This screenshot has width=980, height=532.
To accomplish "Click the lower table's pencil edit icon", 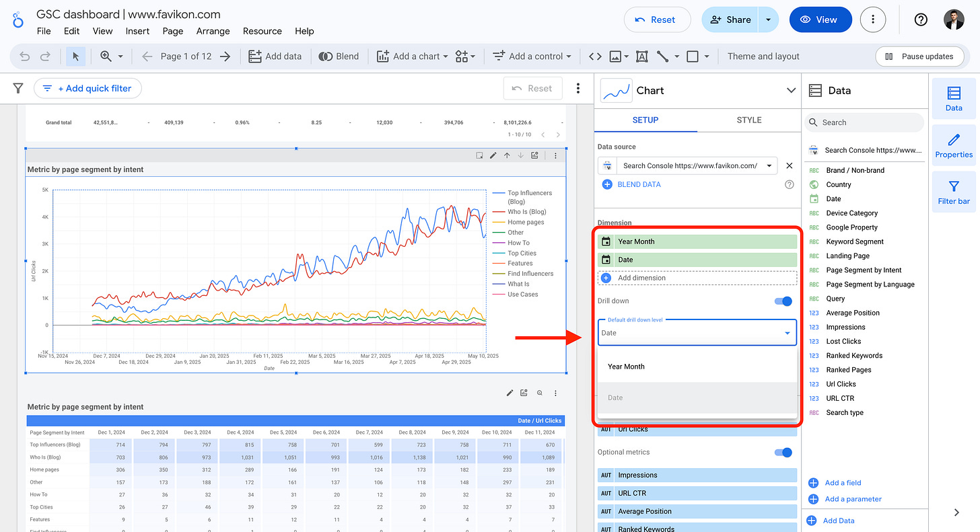I will point(510,393).
